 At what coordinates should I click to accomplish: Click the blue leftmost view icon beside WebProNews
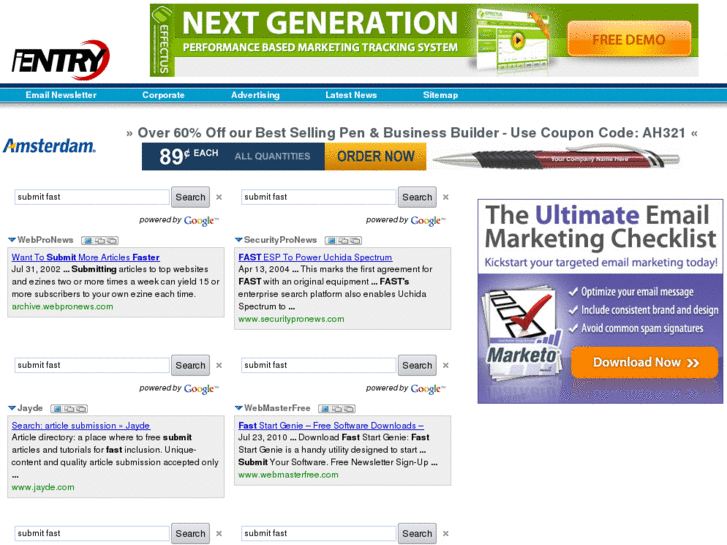click(88, 240)
